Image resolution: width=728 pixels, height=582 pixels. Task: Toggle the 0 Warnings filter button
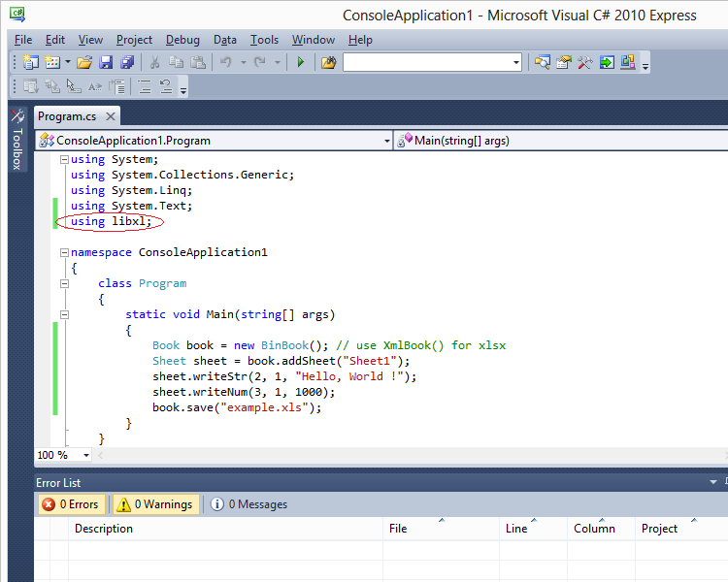[156, 504]
